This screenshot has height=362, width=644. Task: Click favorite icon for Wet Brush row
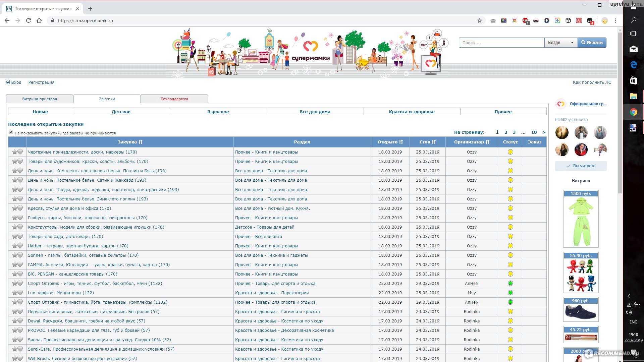pos(17,358)
